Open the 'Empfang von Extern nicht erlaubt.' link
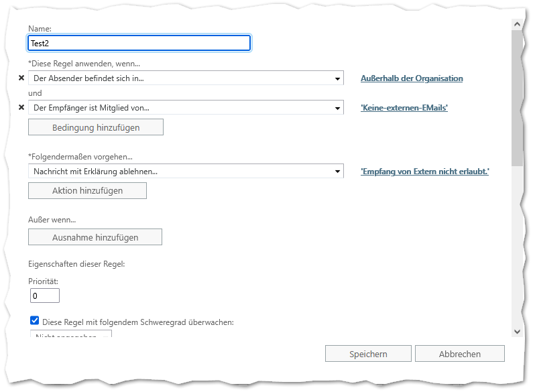Viewport: 533px width, 392px height. pos(425,171)
